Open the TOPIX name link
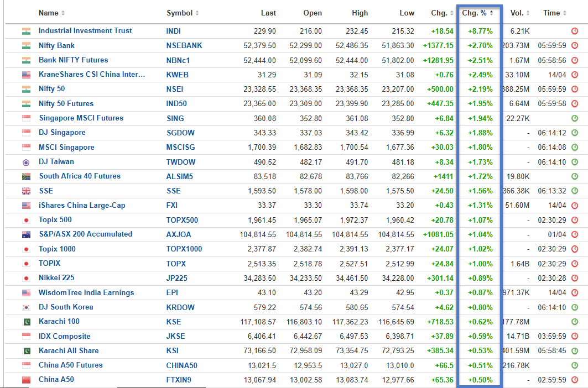588x388 pixels. coord(49,263)
